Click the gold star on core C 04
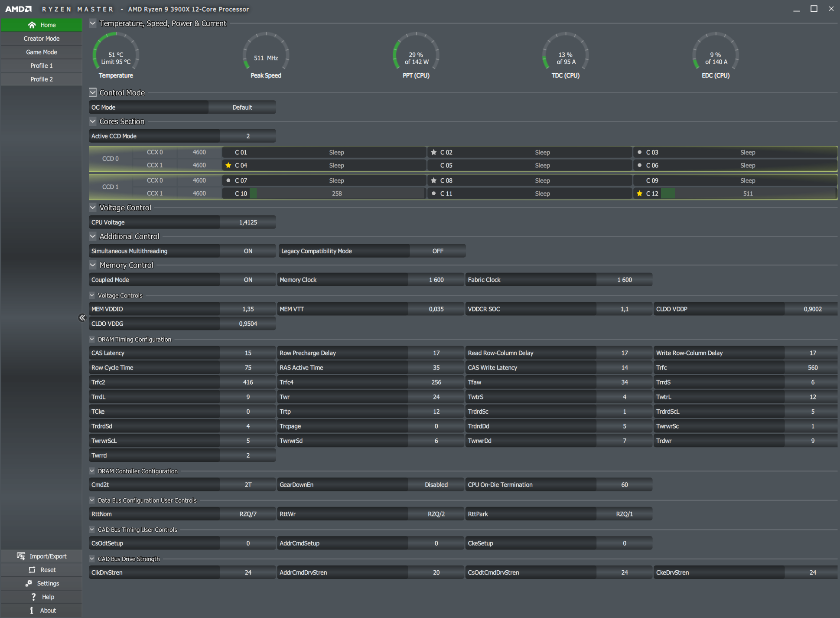This screenshot has width=840, height=618. point(228,165)
